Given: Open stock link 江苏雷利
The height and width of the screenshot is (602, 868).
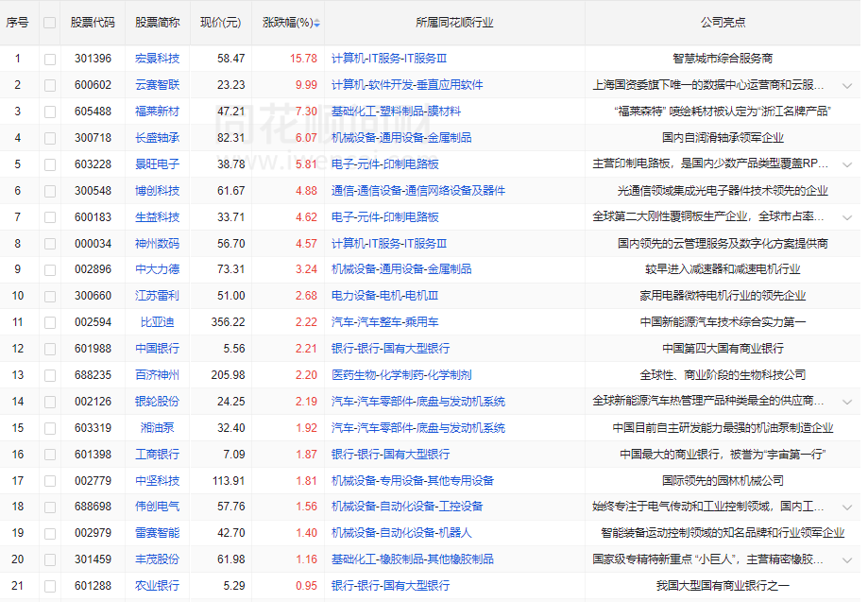Looking at the screenshot, I should point(157,296).
